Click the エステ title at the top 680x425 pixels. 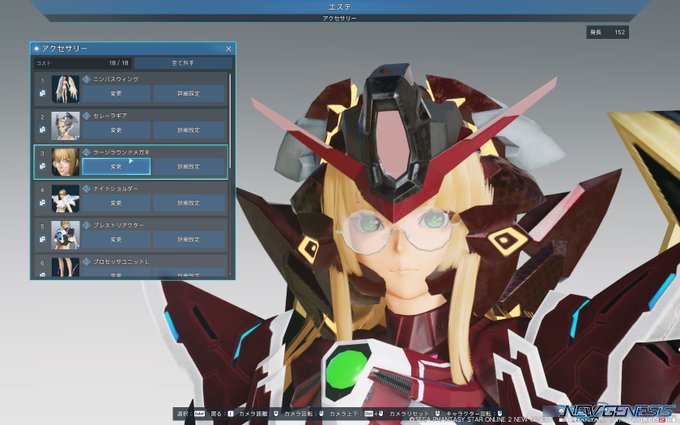pos(340,7)
